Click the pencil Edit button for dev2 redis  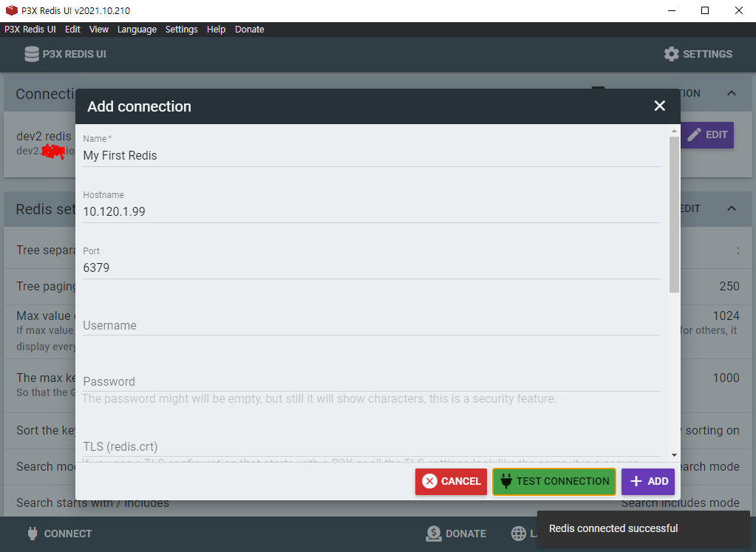click(x=707, y=135)
